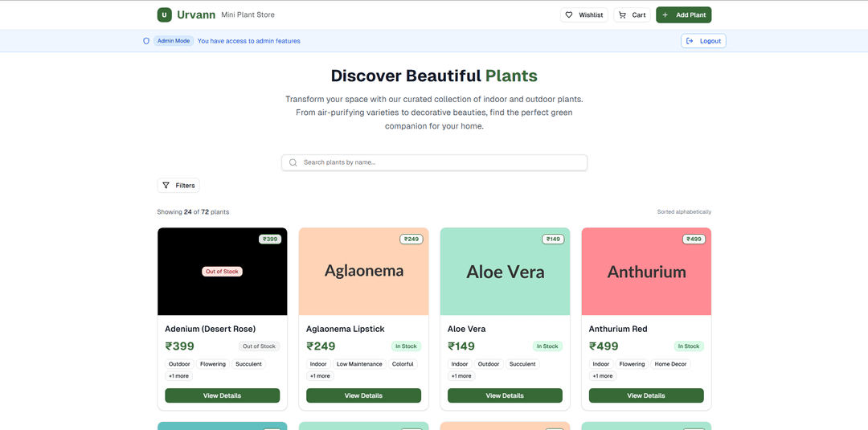Open the Wishlist via heart icon
Viewport: 868px width, 430px height.
coord(569,14)
